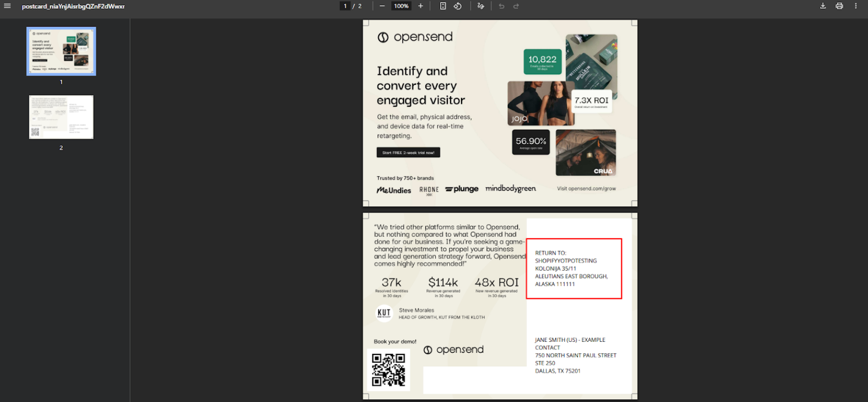Click the 10,822 green stat card
868x402 pixels.
coord(543,62)
